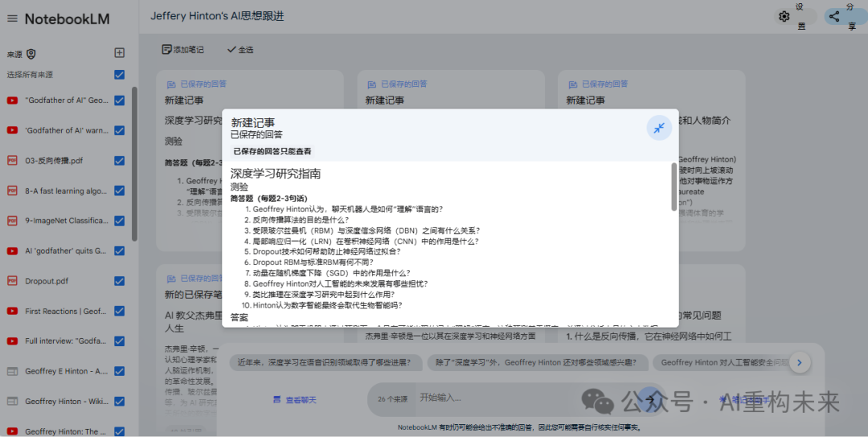Click web page icon of Geoffrey E Hinton - A...
868x437 pixels.
point(12,371)
